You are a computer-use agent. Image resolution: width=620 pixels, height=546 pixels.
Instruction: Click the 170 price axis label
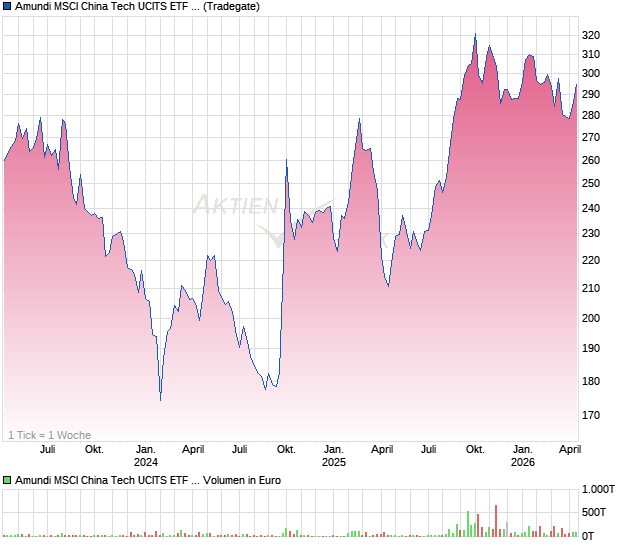coord(591,415)
